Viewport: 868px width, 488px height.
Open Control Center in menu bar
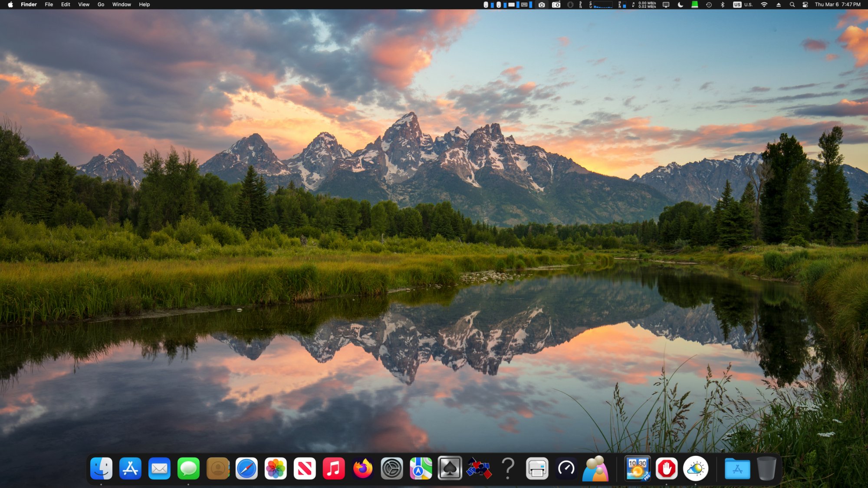click(805, 5)
